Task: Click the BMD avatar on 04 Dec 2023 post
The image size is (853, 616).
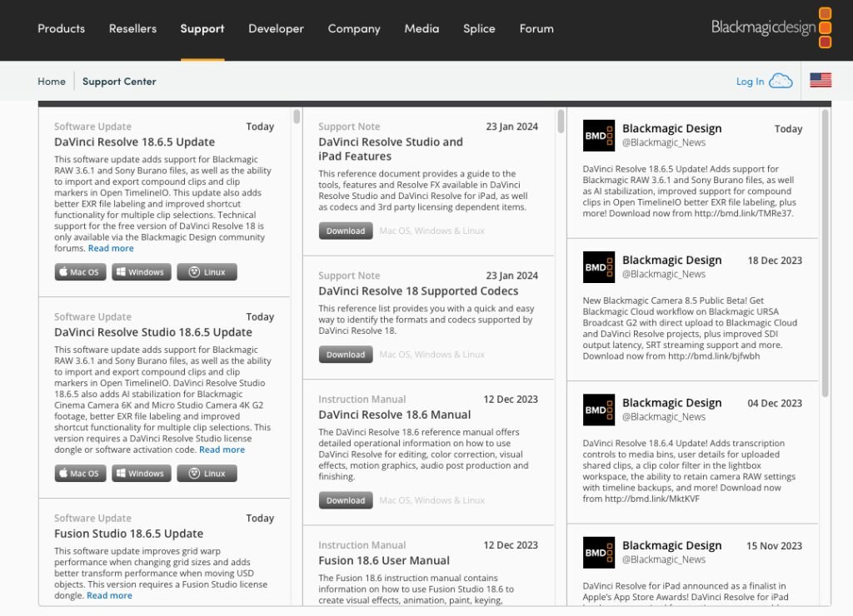Action: [599, 410]
